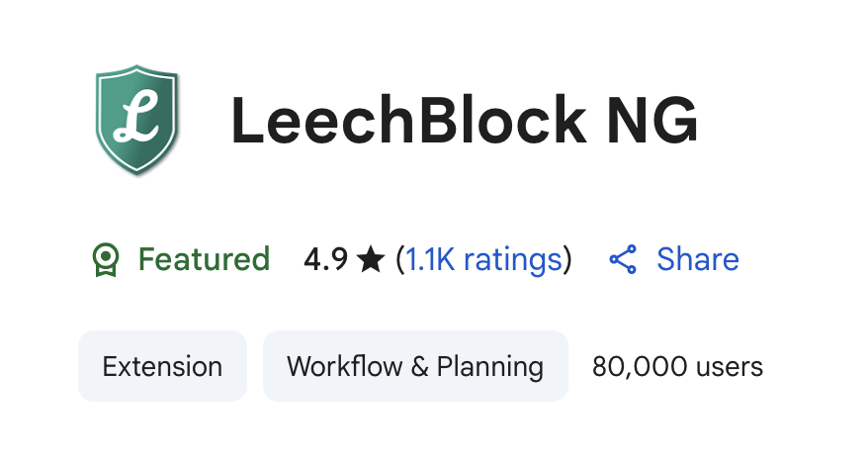The image size is (868, 465).
Task: Click the 80,000 users count text
Action: 677,367
